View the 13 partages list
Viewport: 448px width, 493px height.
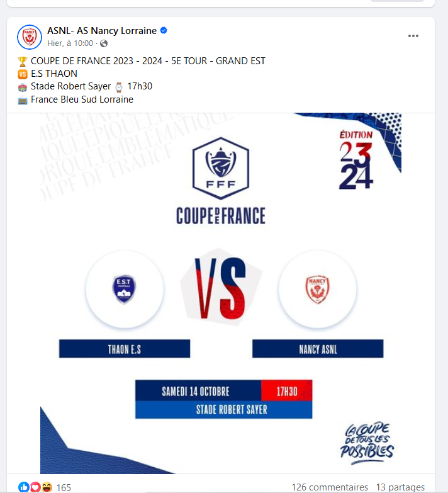point(400,487)
